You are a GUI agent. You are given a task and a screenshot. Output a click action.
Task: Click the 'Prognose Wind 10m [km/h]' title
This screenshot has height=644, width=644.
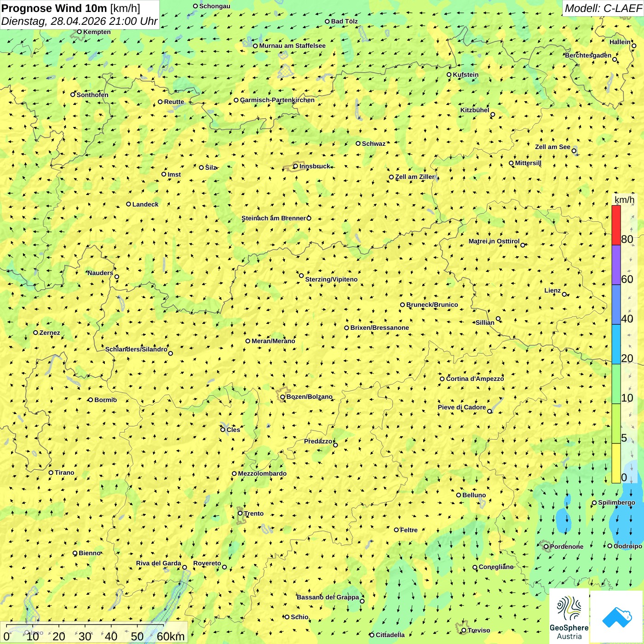pyautogui.click(x=71, y=8)
